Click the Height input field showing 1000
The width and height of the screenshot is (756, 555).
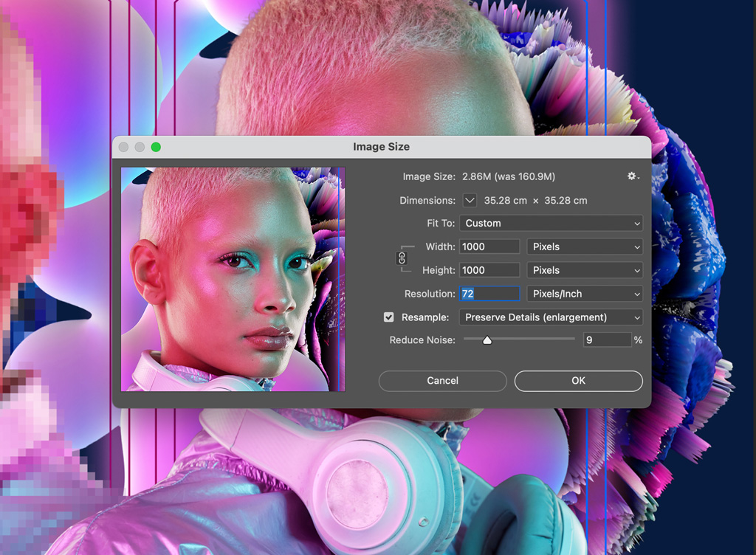[489, 270]
